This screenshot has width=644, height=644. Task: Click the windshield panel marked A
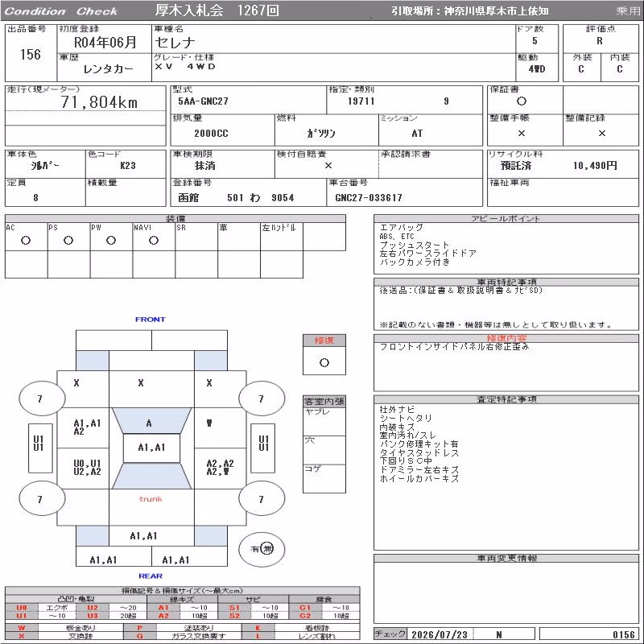pos(151,421)
